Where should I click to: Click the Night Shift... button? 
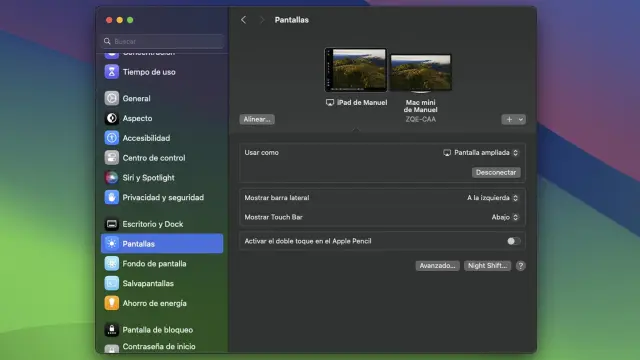coord(487,266)
